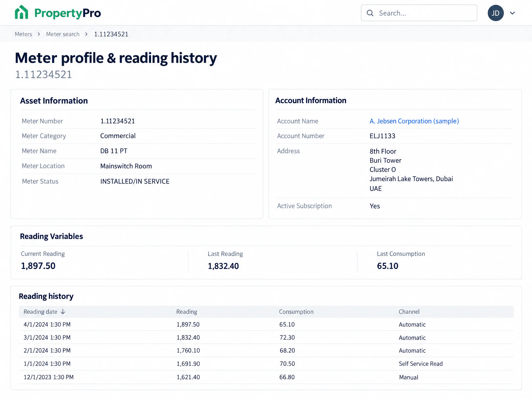Click the Consumption column header
The height and width of the screenshot is (399, 532).
[296, 311]
